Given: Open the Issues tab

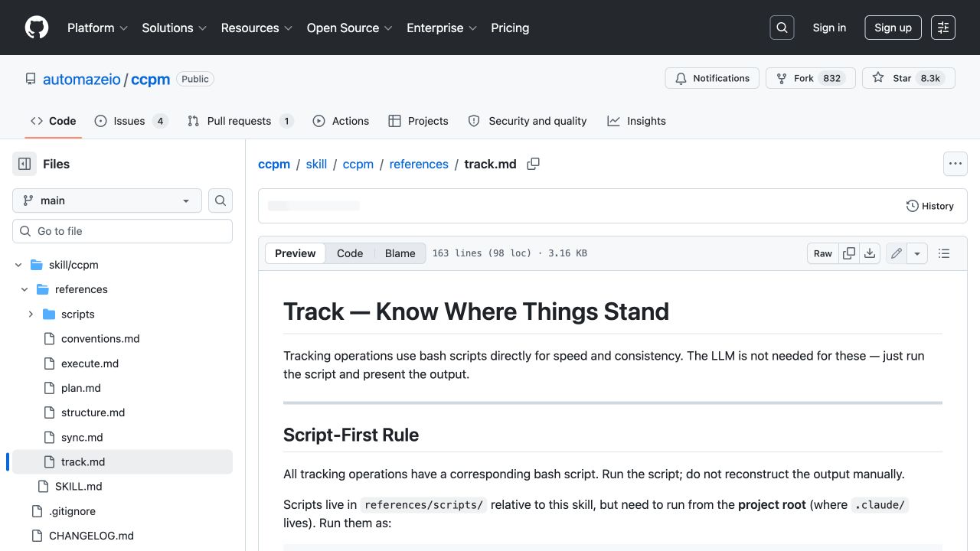Looking at the screenshot, I should tap(131, 121).
